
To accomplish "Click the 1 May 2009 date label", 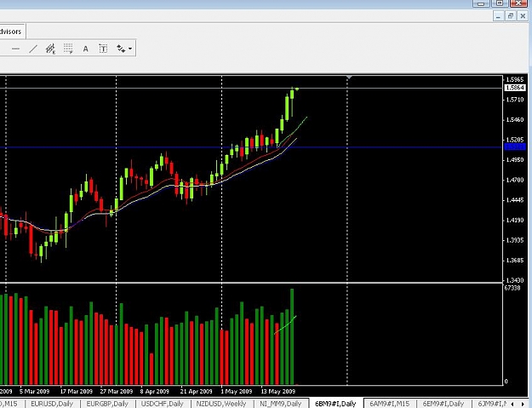I will pos(237,391).
